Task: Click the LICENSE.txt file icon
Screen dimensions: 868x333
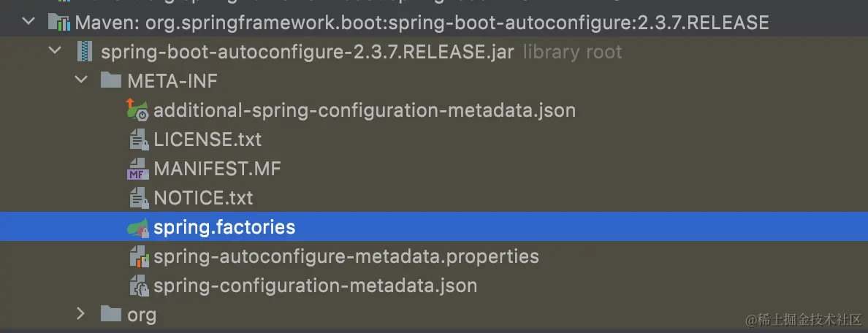Action: tap(138, 139)
